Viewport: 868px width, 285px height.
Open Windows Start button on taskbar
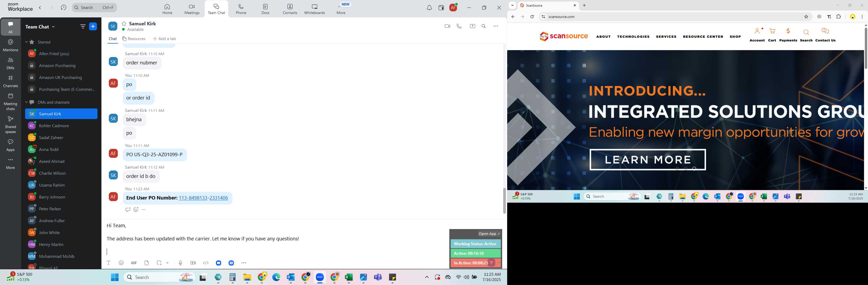pyautogui.click(x=115, y=277)
